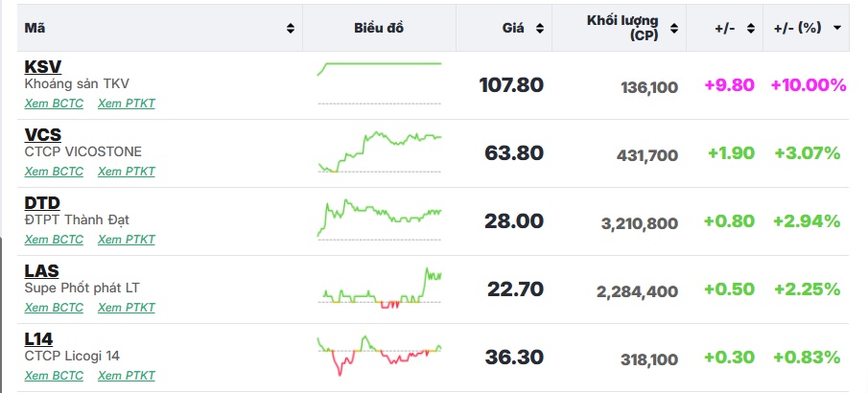Sort by the Mã column arrows

291,29
